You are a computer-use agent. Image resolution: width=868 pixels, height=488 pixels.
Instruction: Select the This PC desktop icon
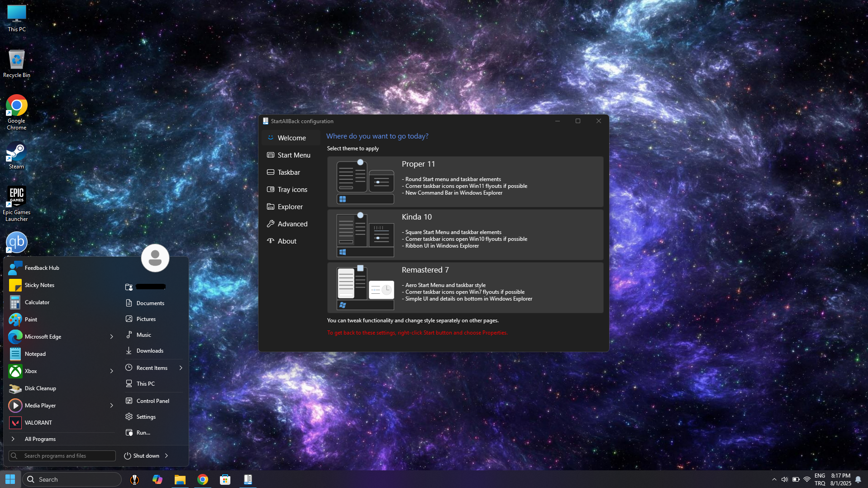[x=17, y=18]
